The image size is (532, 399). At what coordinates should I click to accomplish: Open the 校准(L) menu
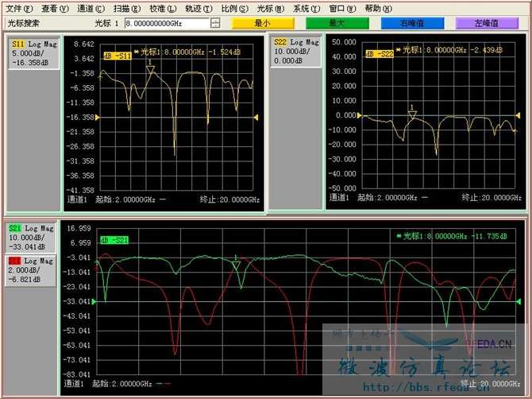(x=163, y=9)
